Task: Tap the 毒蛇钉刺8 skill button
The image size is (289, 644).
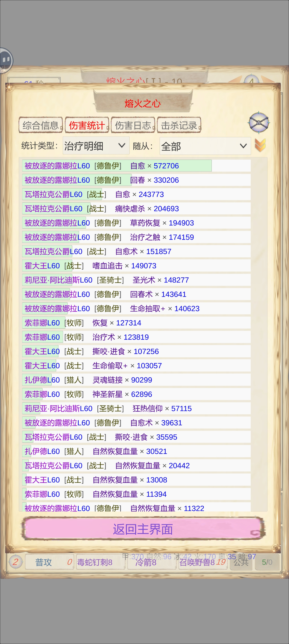Action: coord(101,562)
